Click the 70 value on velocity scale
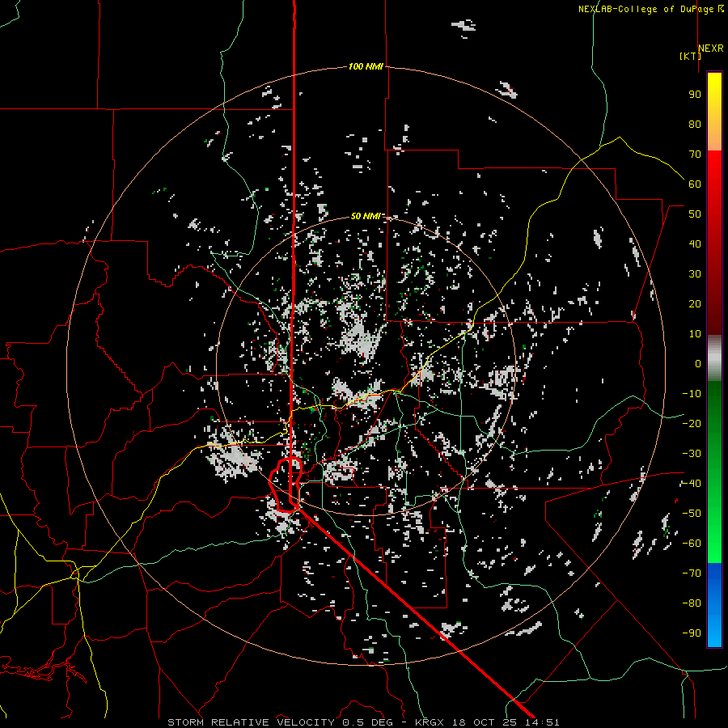 coord(695,154)
